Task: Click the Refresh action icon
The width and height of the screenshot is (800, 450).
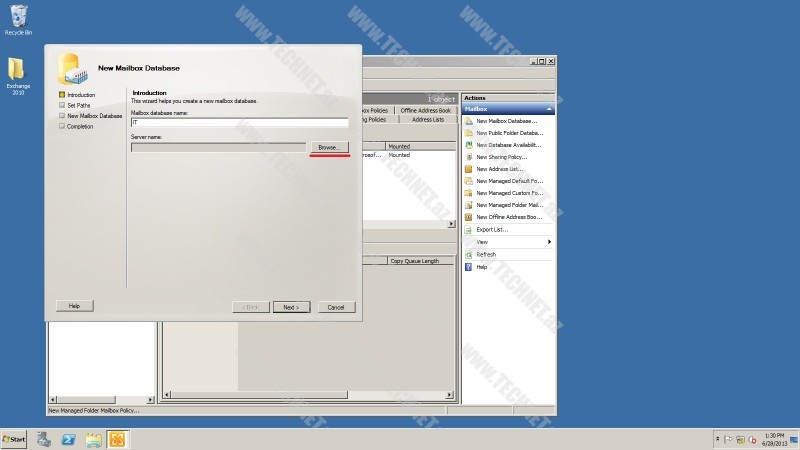Action: pyautogui.click(x=468, y=255)
